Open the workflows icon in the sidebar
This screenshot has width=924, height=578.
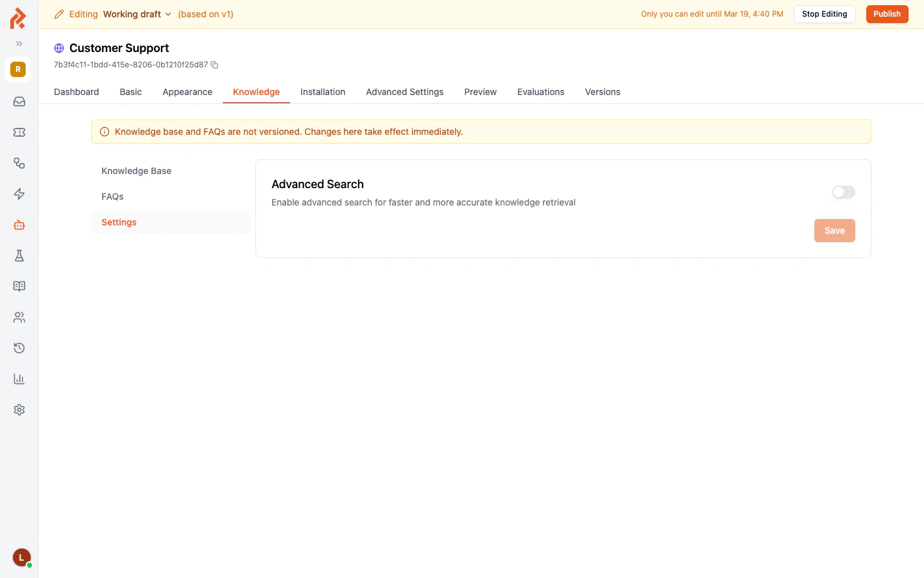pos(19,162)
